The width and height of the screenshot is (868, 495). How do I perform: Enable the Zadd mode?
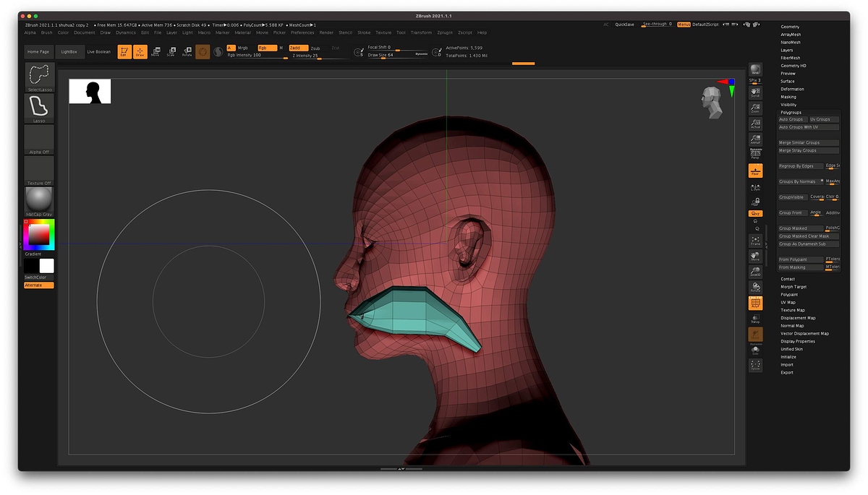click(298, 48)
